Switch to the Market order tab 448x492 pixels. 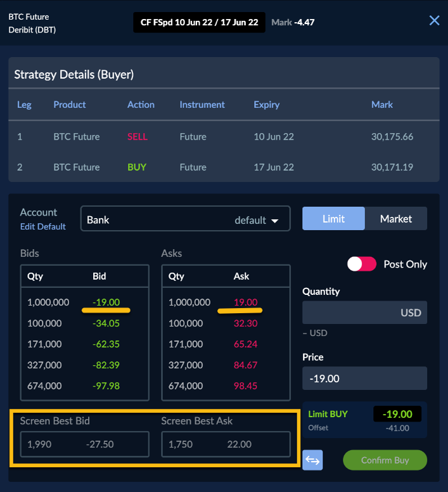pos(396,219)
